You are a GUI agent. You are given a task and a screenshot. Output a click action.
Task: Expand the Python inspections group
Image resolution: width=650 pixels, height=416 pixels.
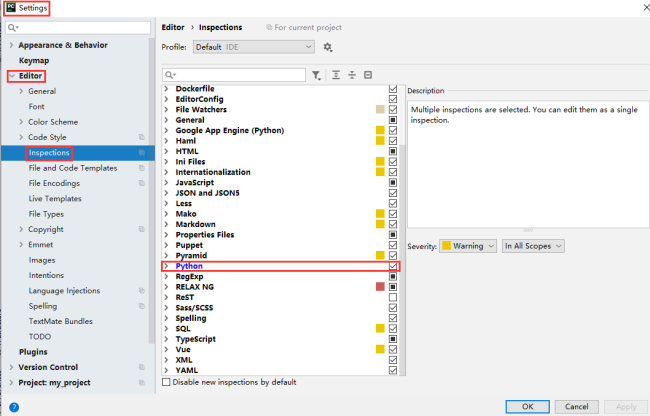pyautogui.click(x=166, y=266)
